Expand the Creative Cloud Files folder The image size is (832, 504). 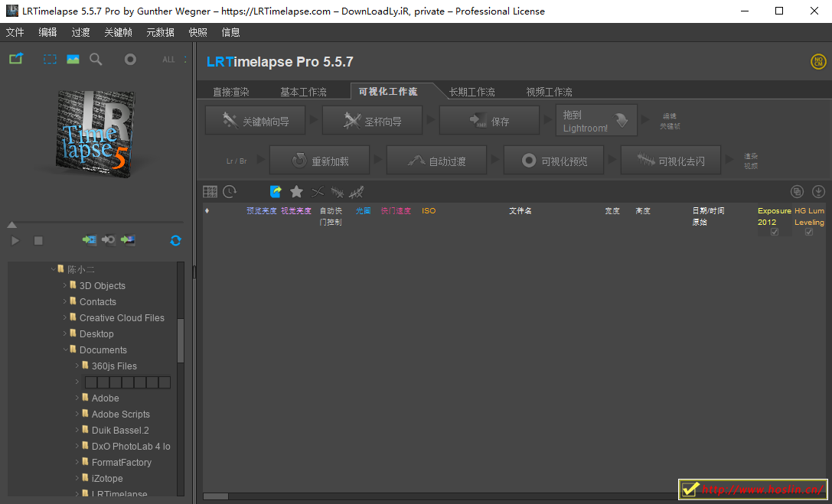[x=65, y=317]
